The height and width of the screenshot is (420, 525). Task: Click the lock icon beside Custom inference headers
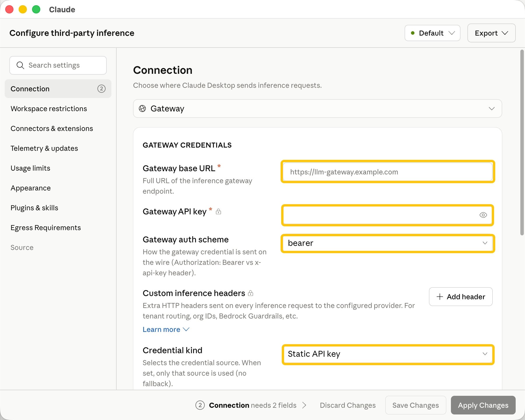pyautogui.click(x=251, y=293)
